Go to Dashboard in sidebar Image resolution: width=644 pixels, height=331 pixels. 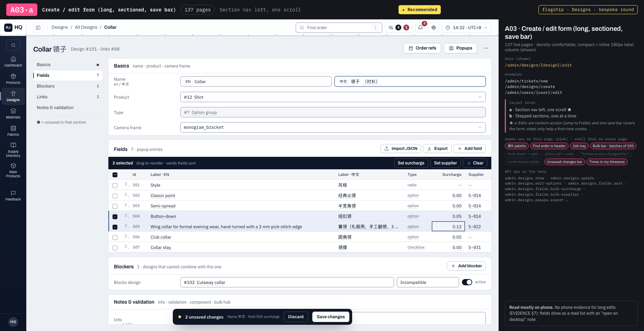point(13,62)
